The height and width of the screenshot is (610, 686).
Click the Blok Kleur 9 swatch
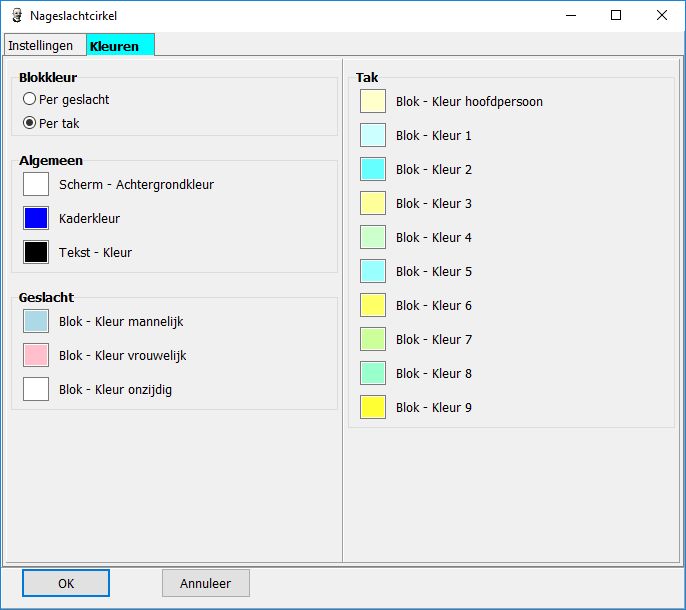[373, 407]
